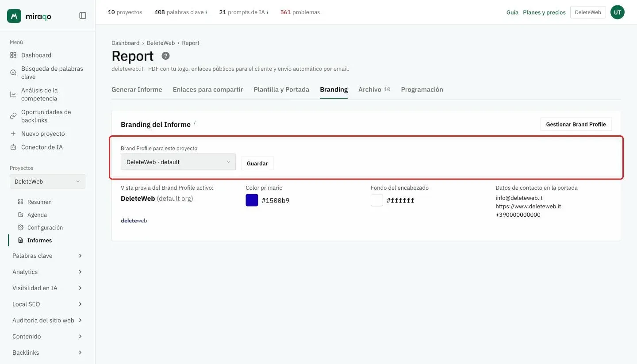Screen dimensions: 637x364
Task: Open the help icon beside Report title
Action: click(x=165, y=56)
